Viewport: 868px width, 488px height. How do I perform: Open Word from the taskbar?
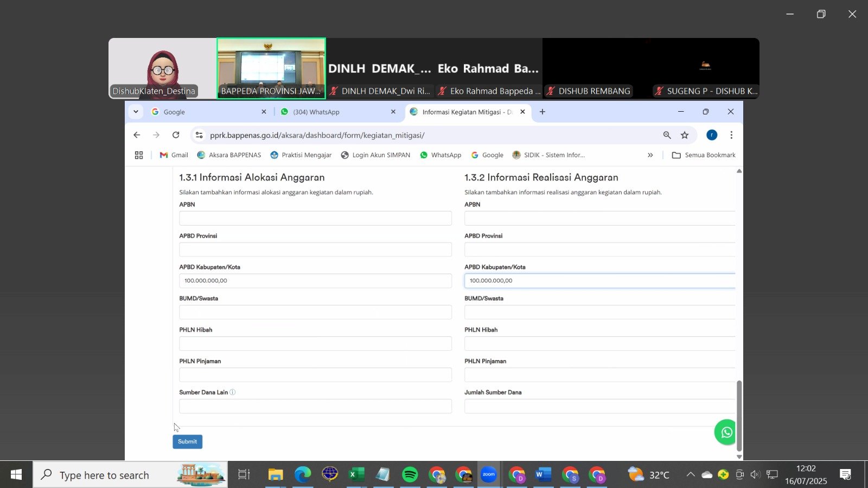coord(543,475)
